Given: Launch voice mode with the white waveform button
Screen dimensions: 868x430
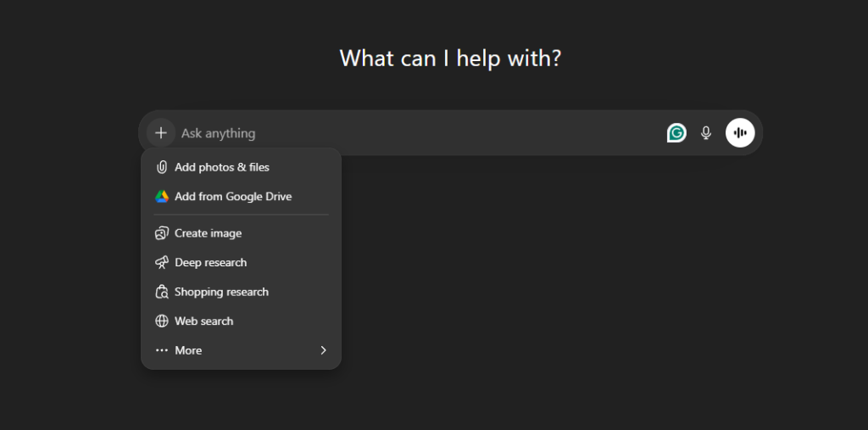Looking at the screenshot, I should coord(740,133).
